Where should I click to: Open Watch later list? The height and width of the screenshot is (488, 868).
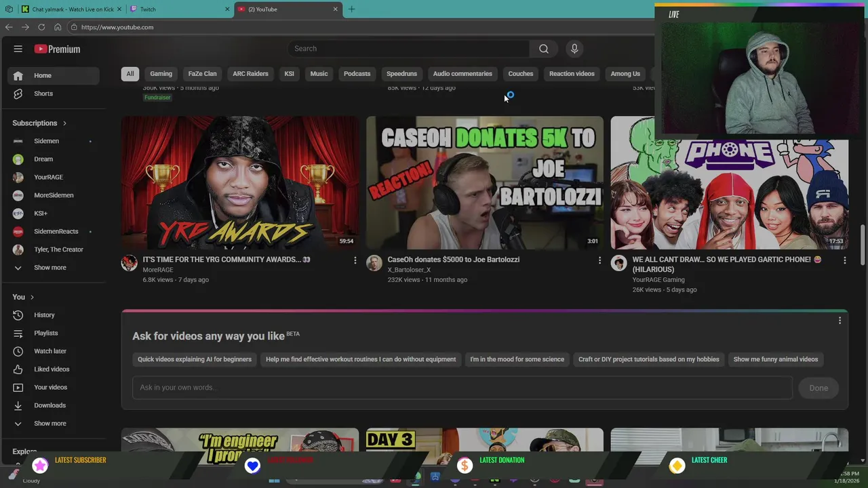click(54, 351)
